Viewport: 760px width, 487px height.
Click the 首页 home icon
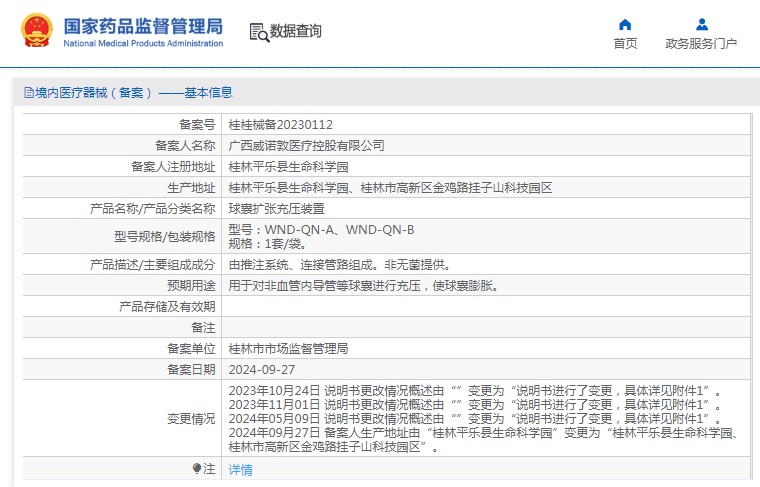(x=625, y=24)
